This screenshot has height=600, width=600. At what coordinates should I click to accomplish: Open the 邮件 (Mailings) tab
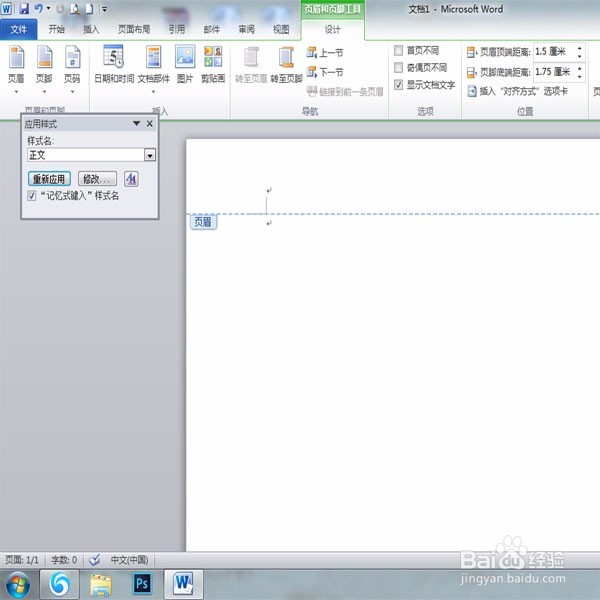(x=212, y=29)
